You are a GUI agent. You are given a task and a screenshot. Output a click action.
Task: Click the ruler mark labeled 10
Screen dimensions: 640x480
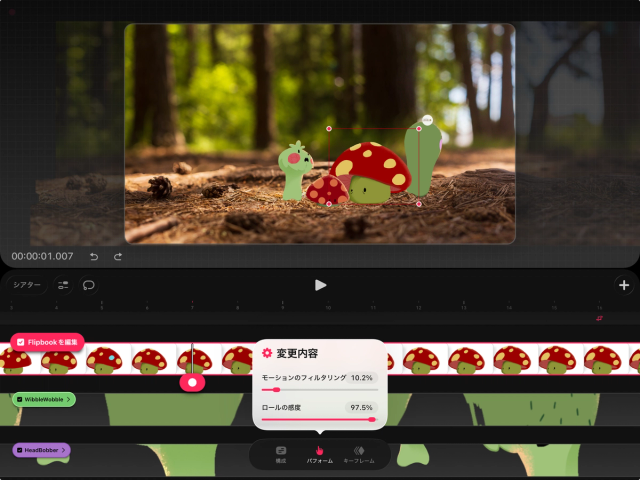[328, 308]
